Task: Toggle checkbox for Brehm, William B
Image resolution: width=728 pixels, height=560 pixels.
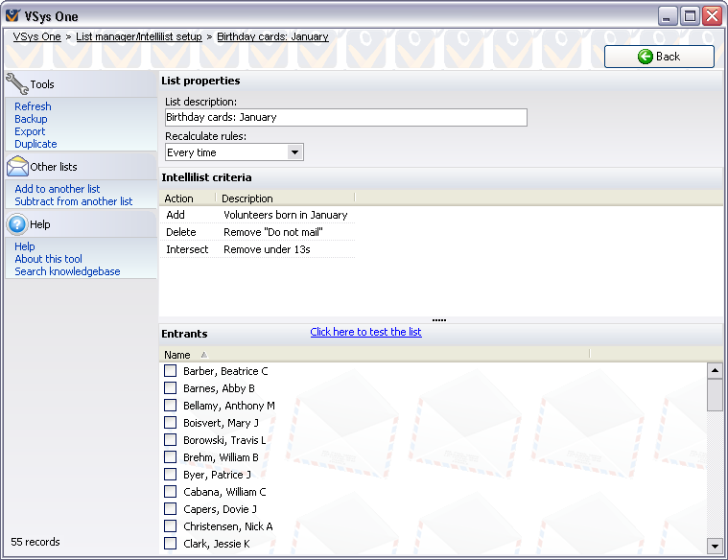Action: (171, 456)
